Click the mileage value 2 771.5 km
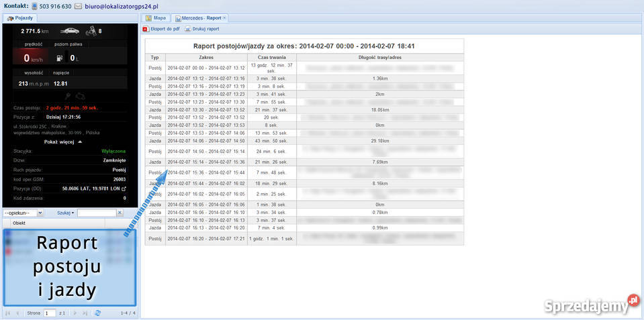Screen dimensions: 644x320 click(x=35, y=31)
